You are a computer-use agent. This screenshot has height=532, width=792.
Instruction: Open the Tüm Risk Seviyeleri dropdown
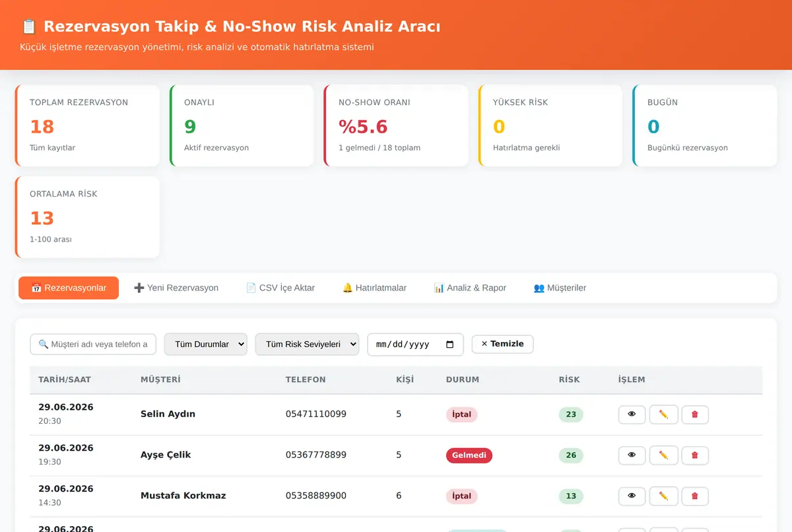pos(307,345)
